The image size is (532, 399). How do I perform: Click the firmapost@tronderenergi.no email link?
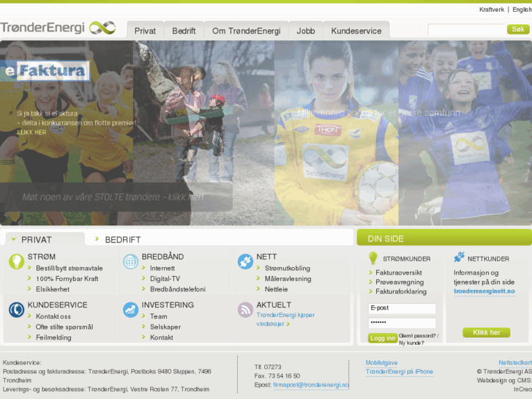coord(311,385)
